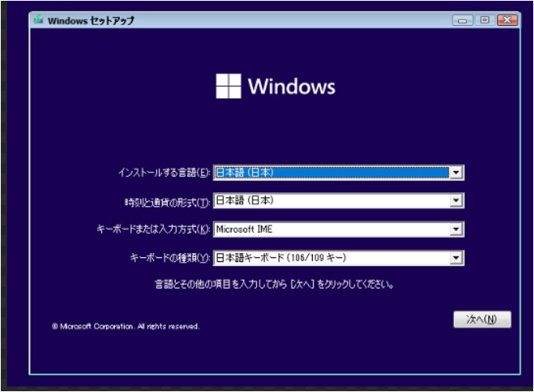Click the 次へ(N) button
534x392 pixels.
[482, 319]
